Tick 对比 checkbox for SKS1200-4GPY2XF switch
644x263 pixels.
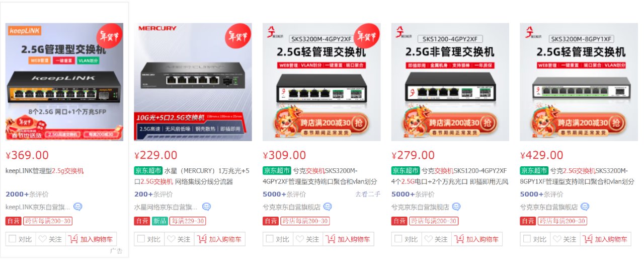pos(398,239)
